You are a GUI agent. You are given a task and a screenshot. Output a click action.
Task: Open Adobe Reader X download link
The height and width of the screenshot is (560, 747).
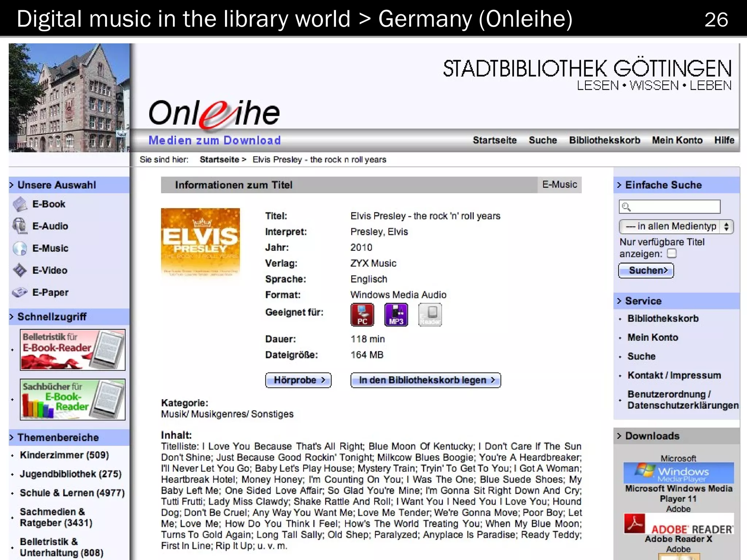point(678,539)
